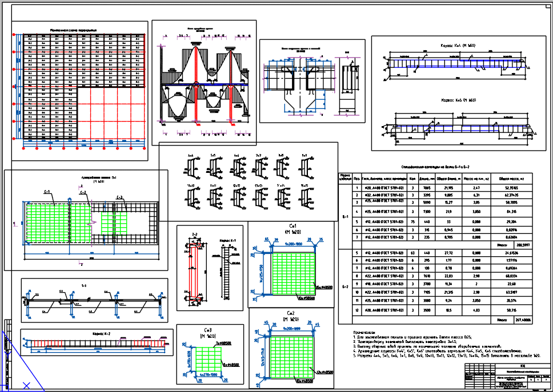553x392 pixels.
Task: Click the 'Б-1' cell in the specification table
Action: (x=345, y=217)
